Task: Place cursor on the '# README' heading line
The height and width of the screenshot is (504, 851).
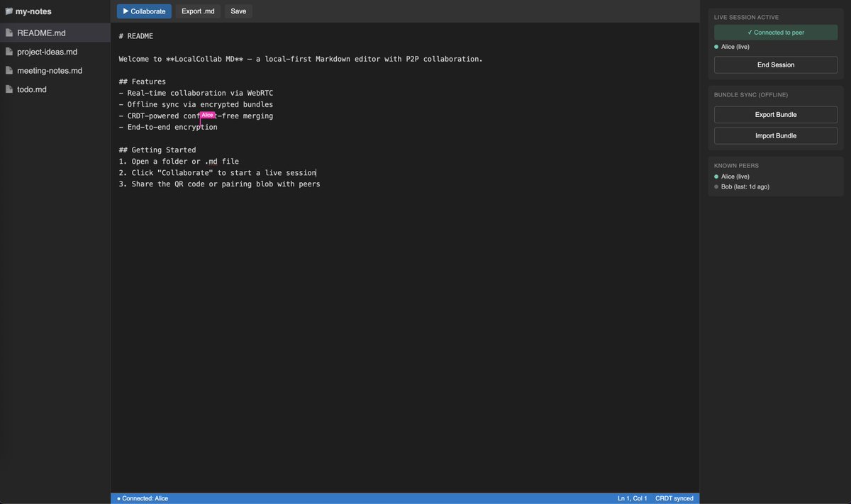Action: pos(136,36)
